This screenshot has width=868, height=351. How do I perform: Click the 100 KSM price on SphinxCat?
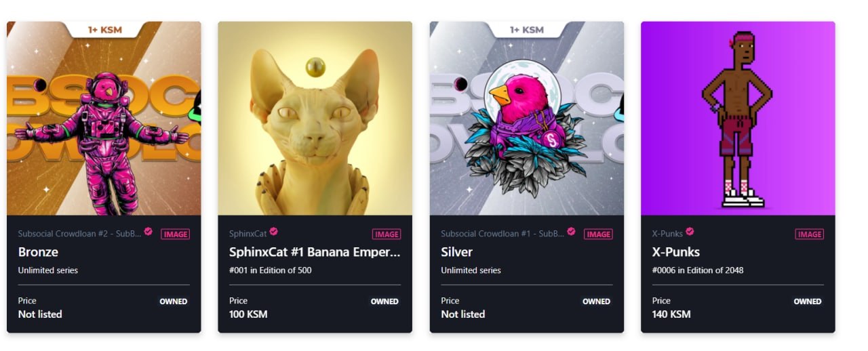point(248,314)
